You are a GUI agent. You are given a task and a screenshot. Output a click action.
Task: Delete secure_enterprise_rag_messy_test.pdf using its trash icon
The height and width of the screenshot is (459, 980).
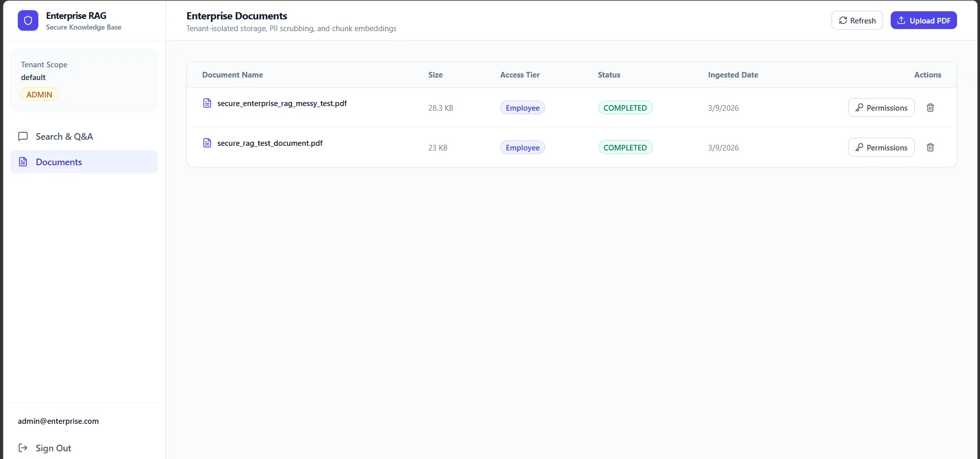click(x=930, y=108)
